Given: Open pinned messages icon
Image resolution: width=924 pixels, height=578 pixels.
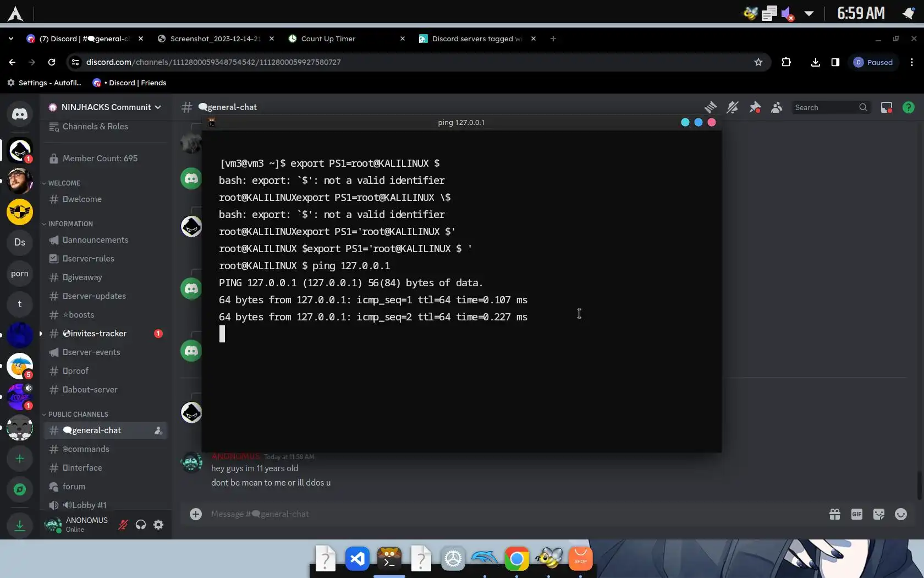Looking at the screenshot, I should point(755,107).
